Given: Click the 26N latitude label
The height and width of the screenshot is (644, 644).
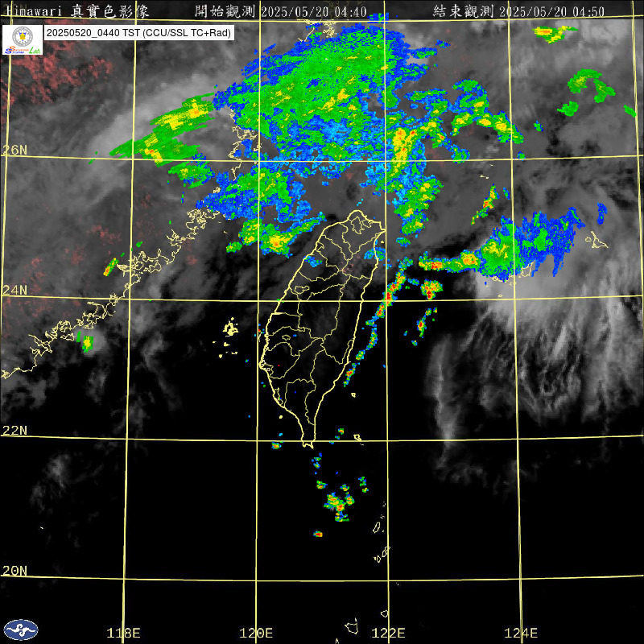Looking at the screenshot, I should click(14, 150).
